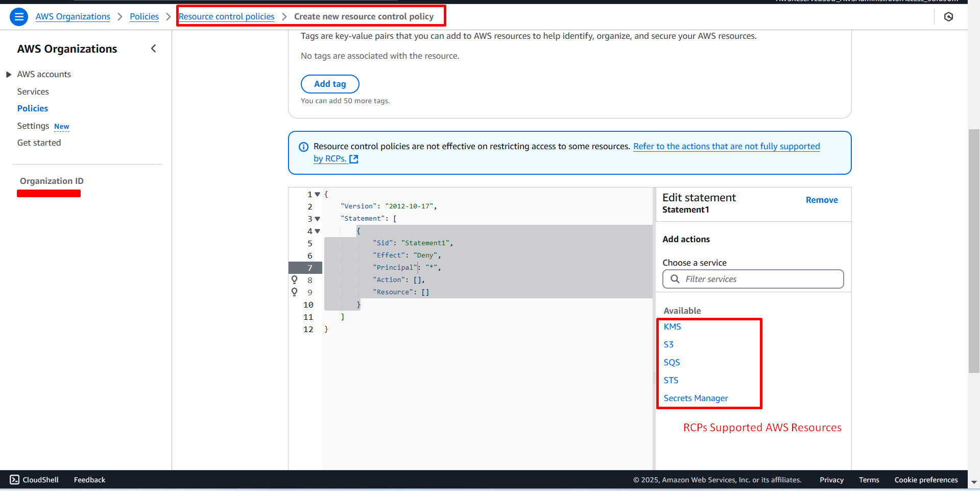This screenshot has width=980, height=491.
Task: Choose the STS service
Action: coord(671,380)
